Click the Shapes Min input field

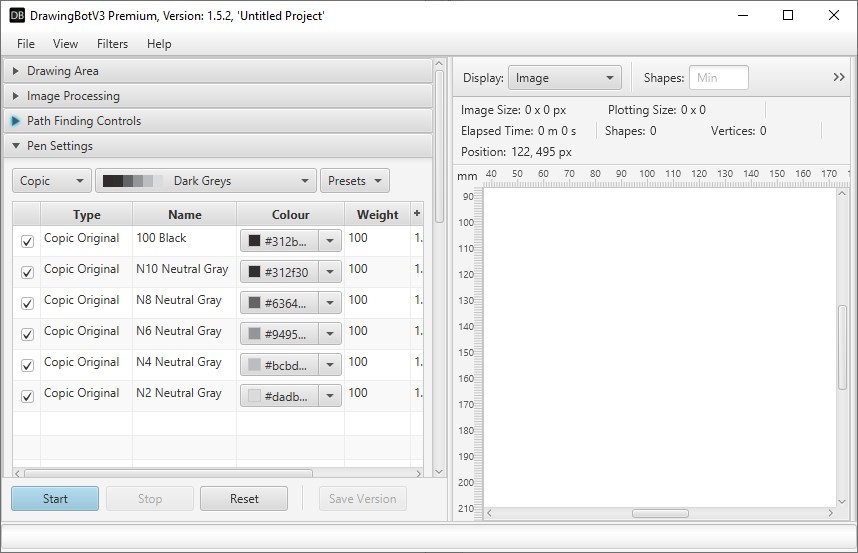pos(719,78)
